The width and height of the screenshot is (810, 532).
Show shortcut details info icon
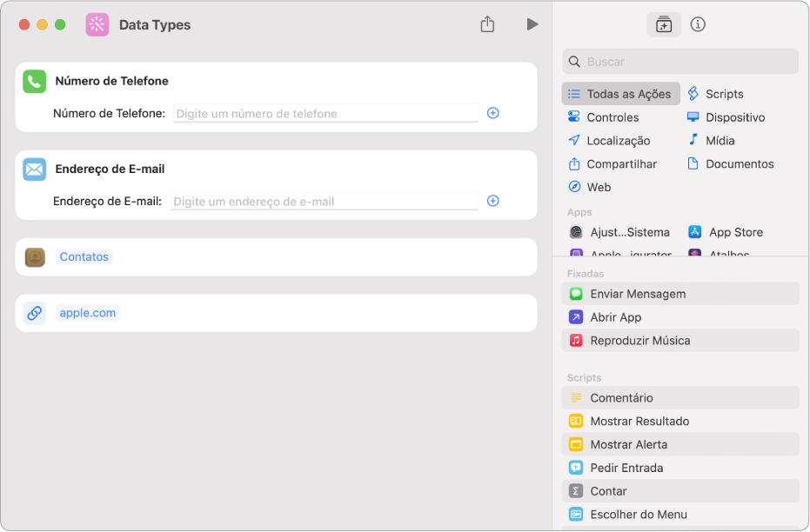[698, 24]
